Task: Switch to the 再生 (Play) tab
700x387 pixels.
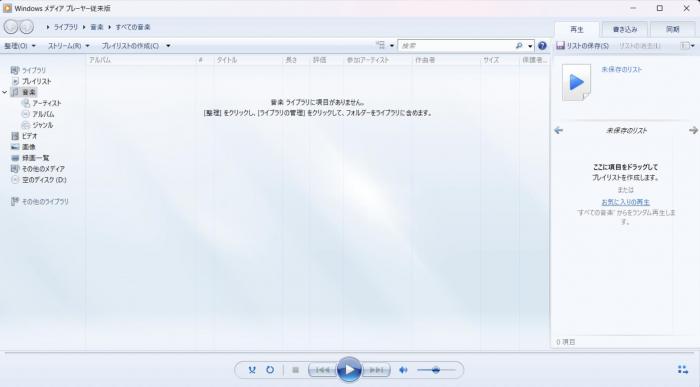Action: (577, 29)
